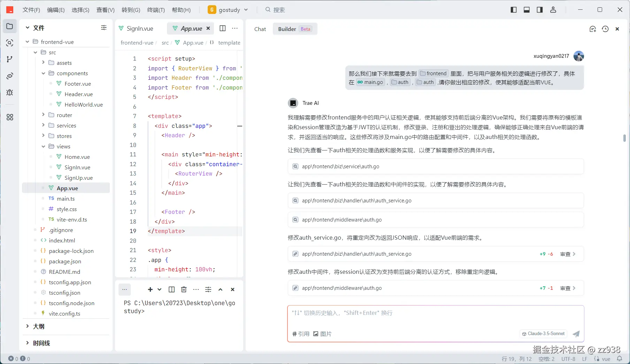Open the account icon in the title bar
Screen dimensions: 630x364
click(x=553, y=10)
